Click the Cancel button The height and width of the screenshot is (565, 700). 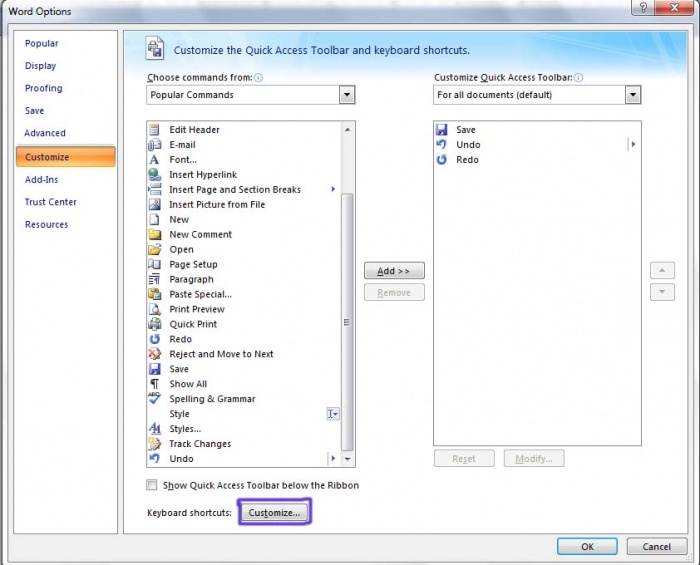(657, 547)
